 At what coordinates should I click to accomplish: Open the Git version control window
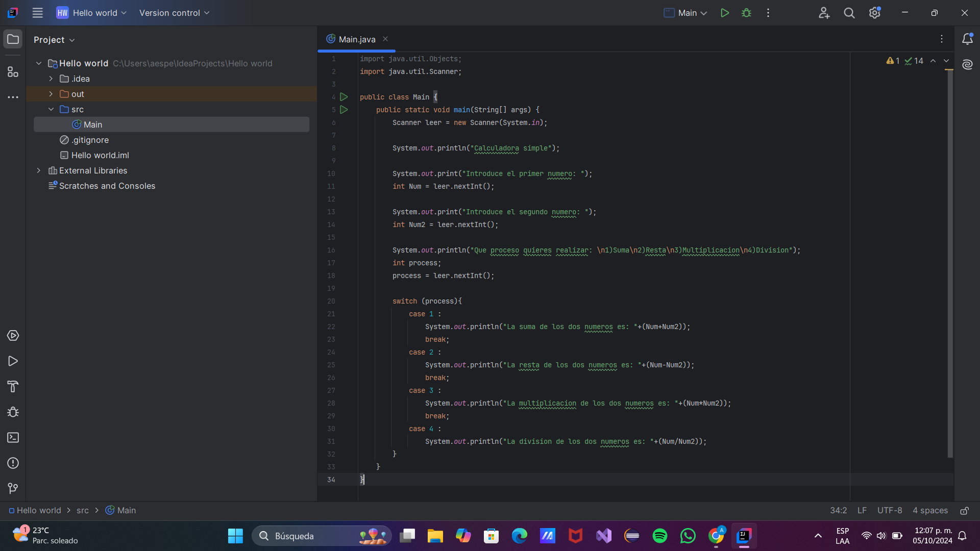(13, 489)
